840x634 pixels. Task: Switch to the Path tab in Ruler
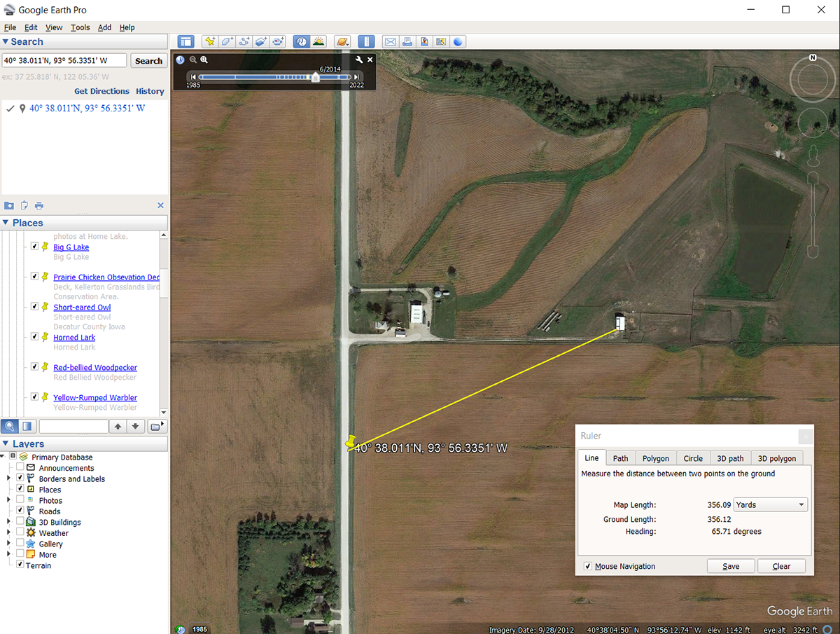[x=621, y=458]
